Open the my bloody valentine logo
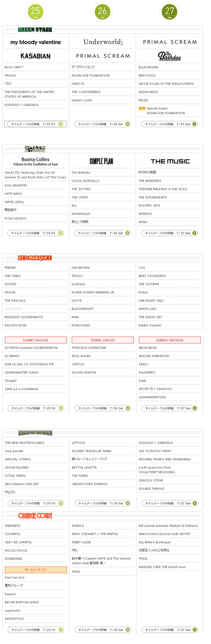The width and height of the screenshot is (211, 644). click(36, 42)
